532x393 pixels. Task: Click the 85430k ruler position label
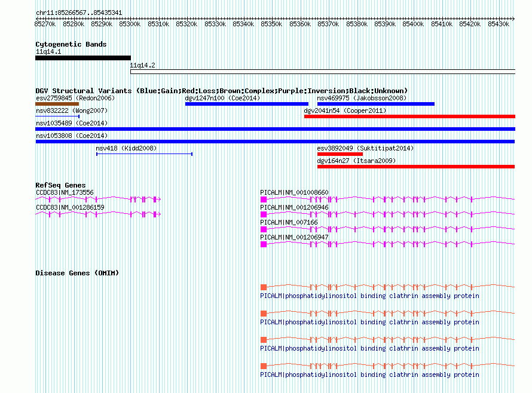point(499,24)
